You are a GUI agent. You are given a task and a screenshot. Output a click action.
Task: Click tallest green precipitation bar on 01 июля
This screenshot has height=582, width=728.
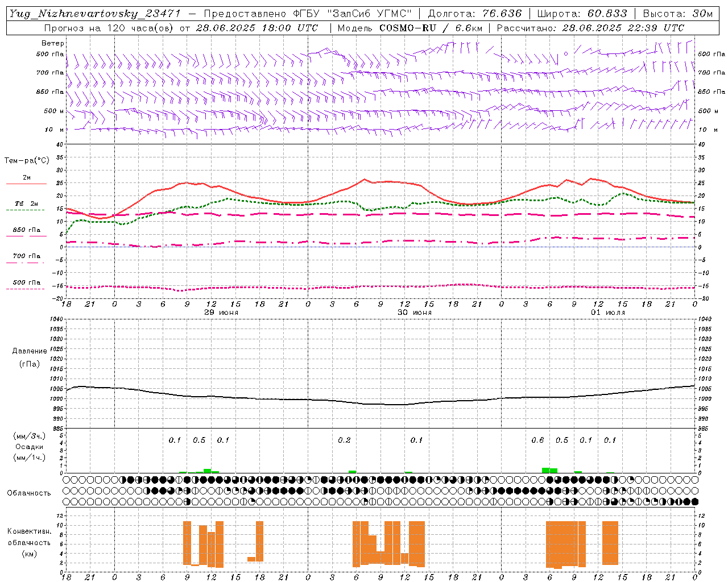(x=546, y=470)
